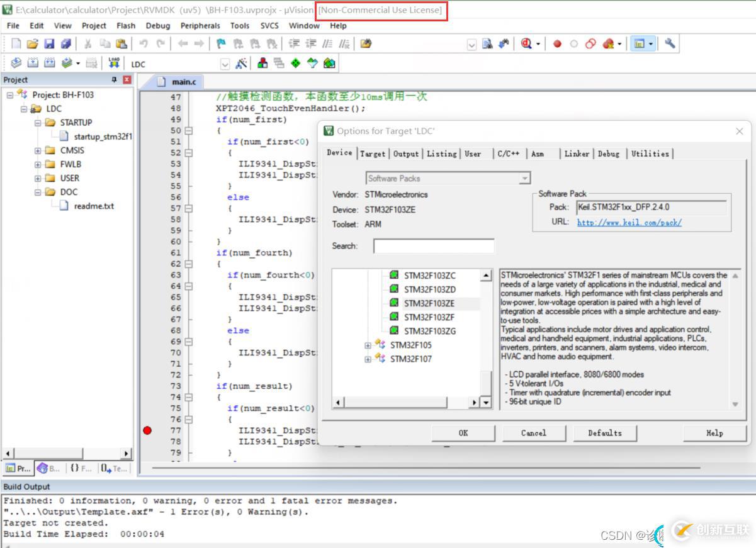Download code to flash with LOAD icon
756x548 pixels.
pyautogui.click(x=114, y=64)
